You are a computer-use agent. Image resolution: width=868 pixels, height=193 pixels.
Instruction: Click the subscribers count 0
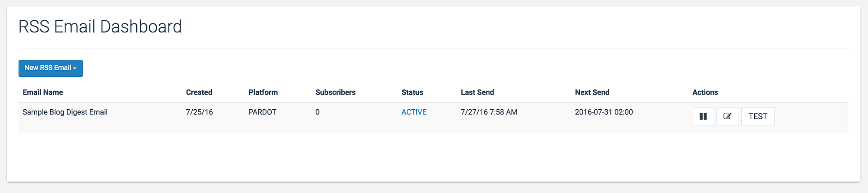317,112
